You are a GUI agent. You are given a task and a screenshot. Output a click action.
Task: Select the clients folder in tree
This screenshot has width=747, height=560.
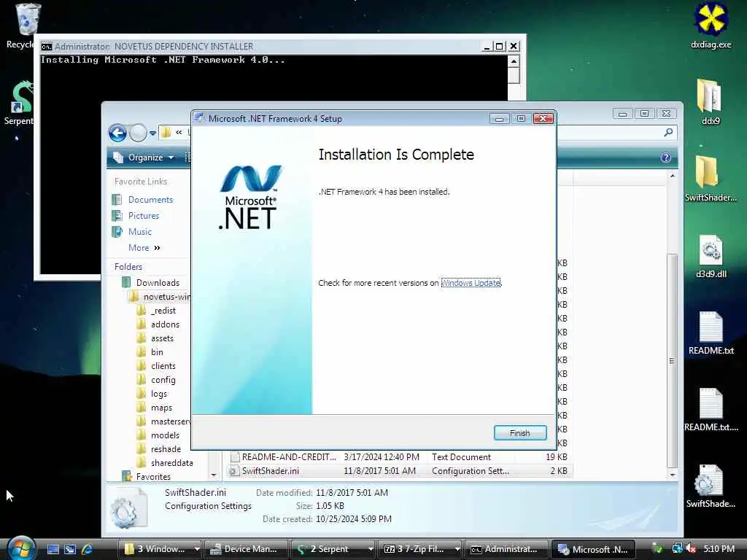click(156, 366)
